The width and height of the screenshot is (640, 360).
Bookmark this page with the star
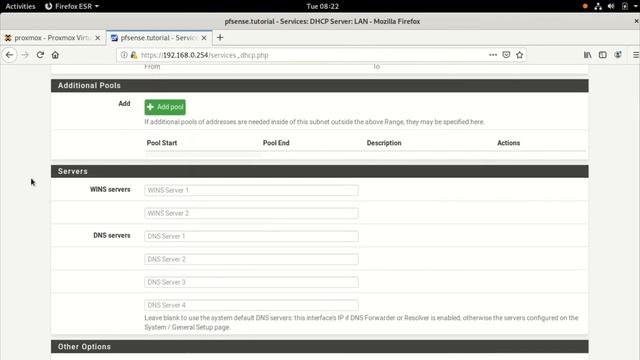[520, 55]
